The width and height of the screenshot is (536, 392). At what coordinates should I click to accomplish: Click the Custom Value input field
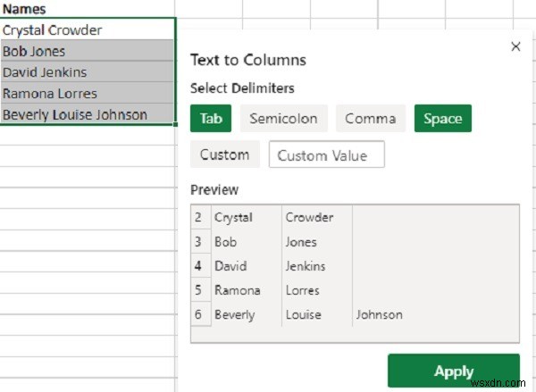(x=327, y=154)
